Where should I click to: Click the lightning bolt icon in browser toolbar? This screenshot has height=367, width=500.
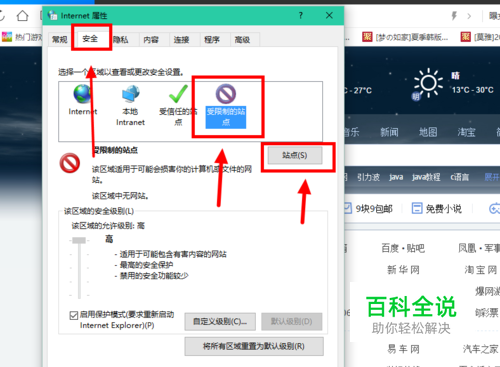tap(454, 16)
